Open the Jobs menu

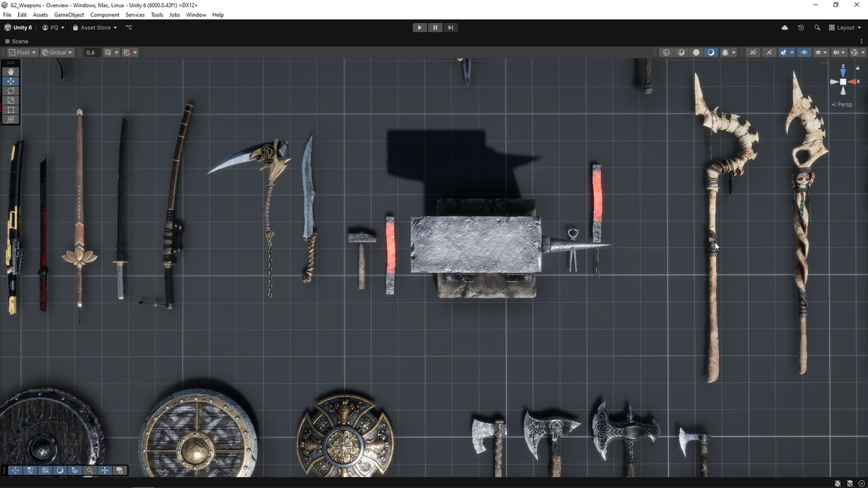[174, 14]
